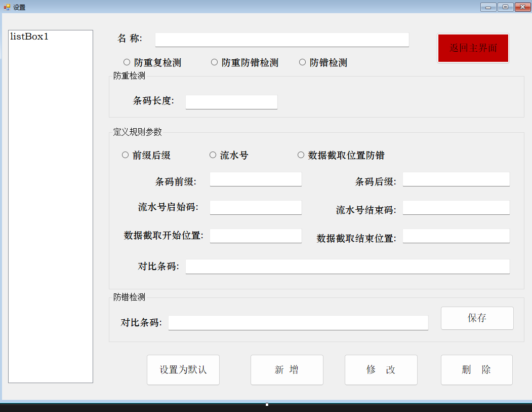This screenshot has width=532, height=412.
Task: Click the 条码后缀 input field
Action: click(x=456, y=179)
